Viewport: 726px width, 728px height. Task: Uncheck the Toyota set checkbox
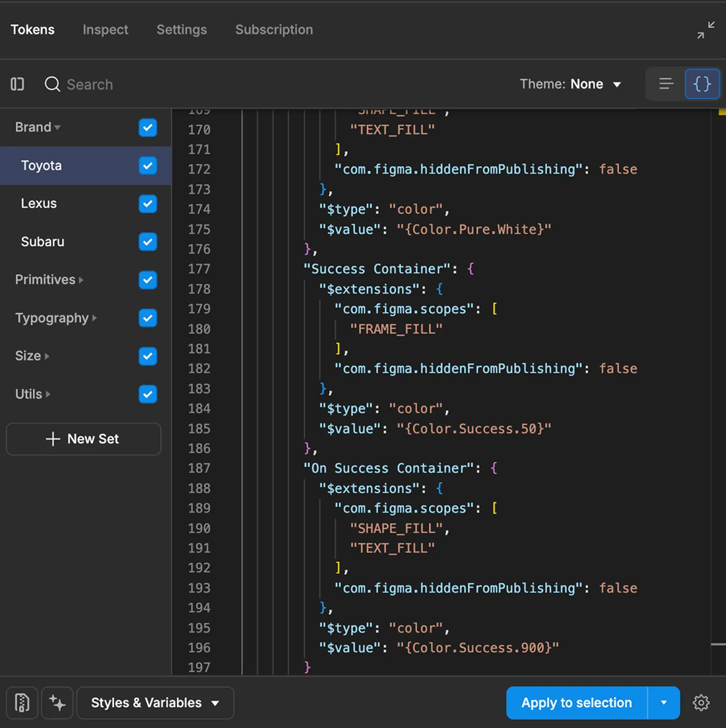[148, 166]
